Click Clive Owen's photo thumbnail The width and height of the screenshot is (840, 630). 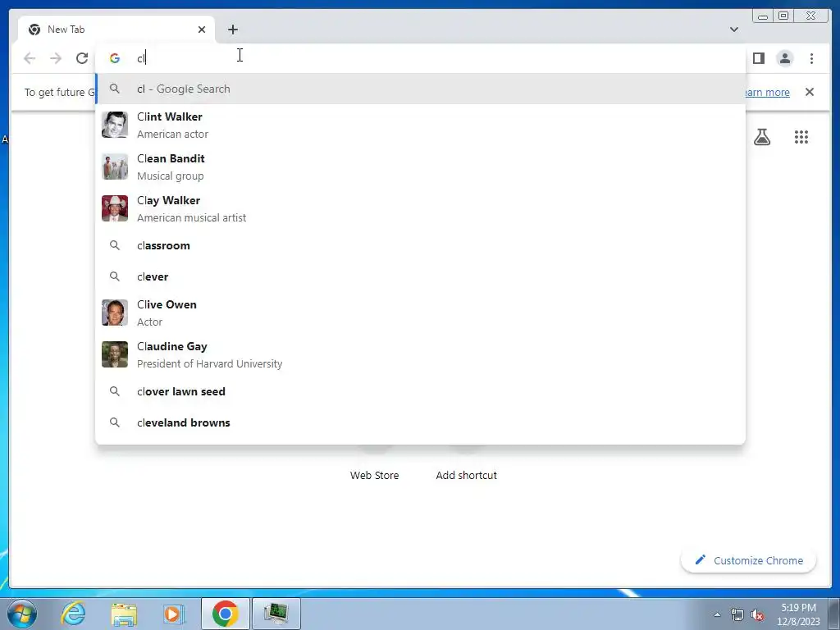(x=115, y=313)
